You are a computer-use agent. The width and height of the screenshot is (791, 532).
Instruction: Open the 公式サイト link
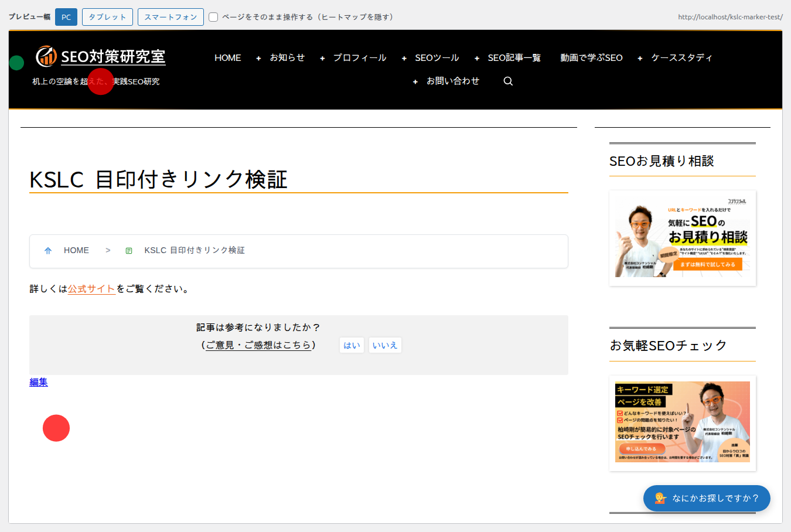point(91,289)
